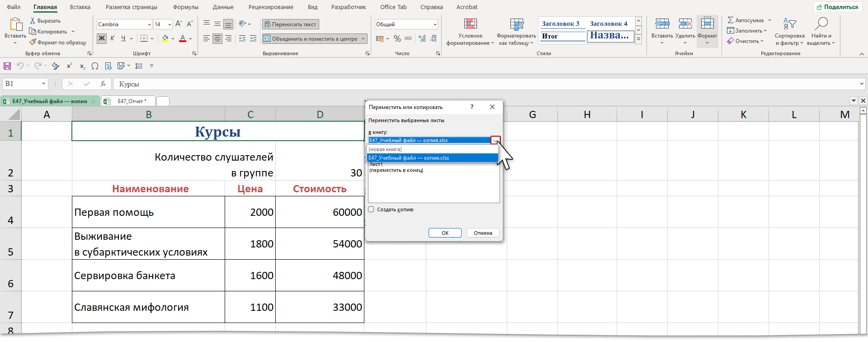Apply thousands separator (000) number format
This screenshot has height=342, width=868.
pos(408,38)
